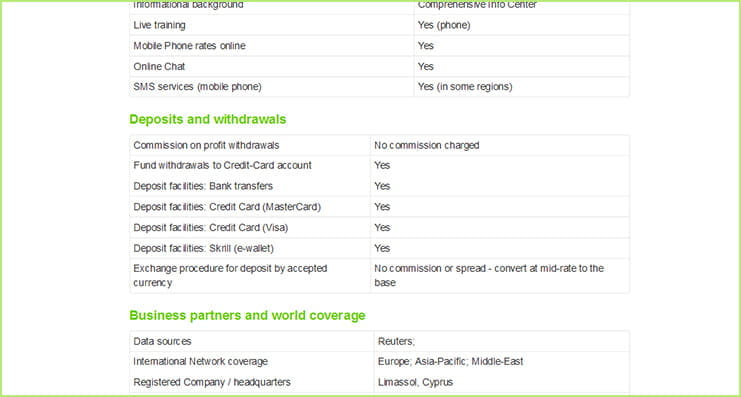The image size is (741, 397).
Task: Click Deposit facilities: Bank transfers row
Action: (x=379, y=186)
